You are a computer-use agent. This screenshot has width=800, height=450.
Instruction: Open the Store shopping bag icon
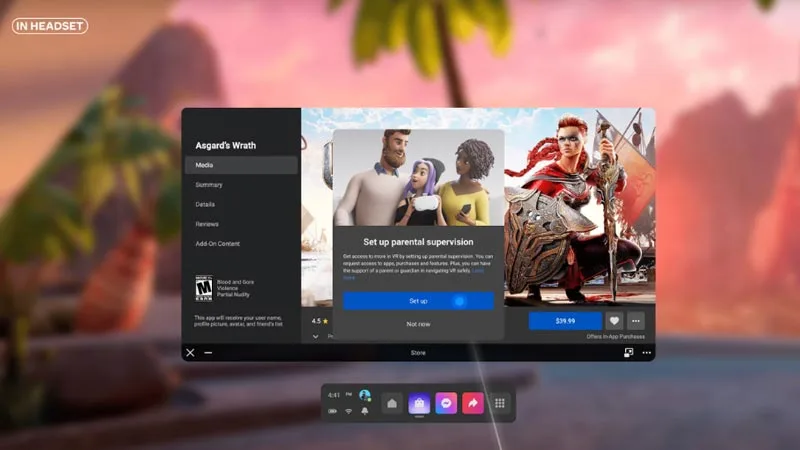click(419, 404)
